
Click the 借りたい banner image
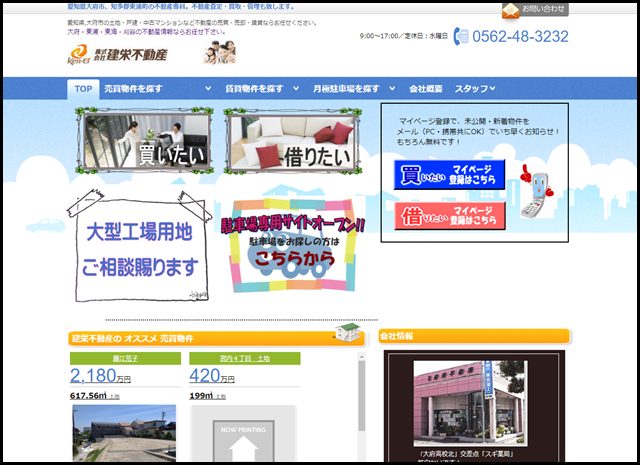coord(293,141)
